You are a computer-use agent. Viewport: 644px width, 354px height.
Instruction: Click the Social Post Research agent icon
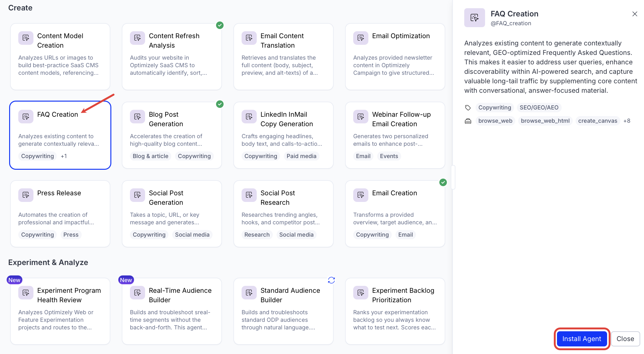pyautogui.click(x=249, y=195)
